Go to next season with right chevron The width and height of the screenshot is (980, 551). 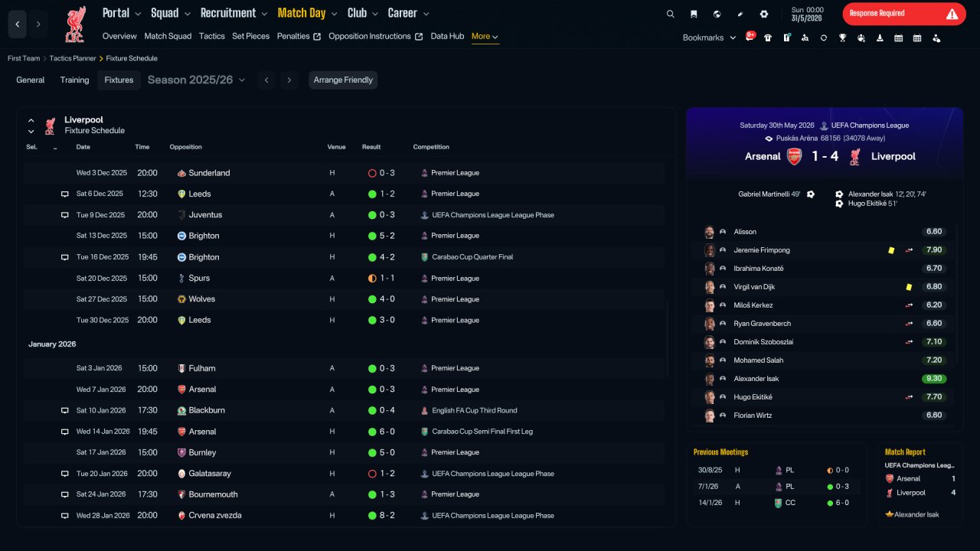click(289, 80)
